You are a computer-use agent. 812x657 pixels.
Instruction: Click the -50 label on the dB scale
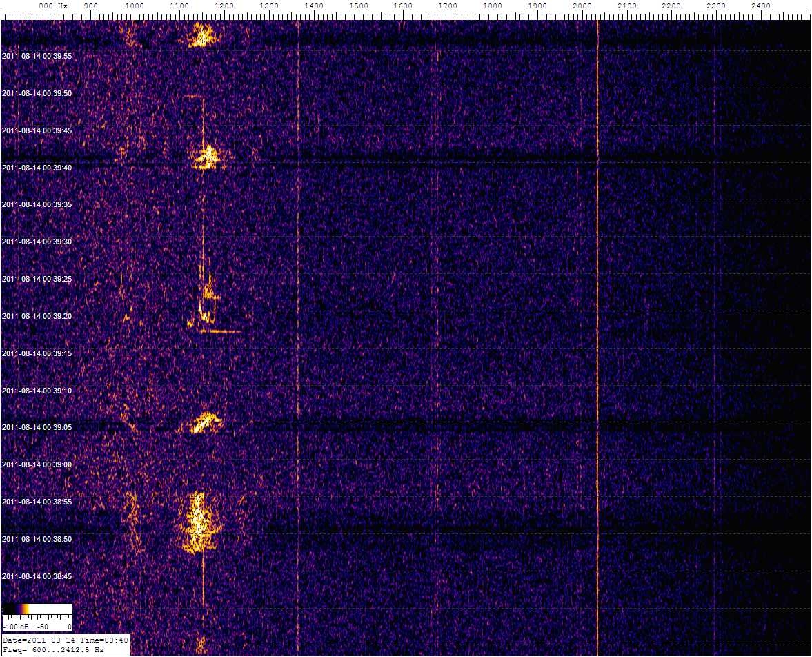[44, 627]
